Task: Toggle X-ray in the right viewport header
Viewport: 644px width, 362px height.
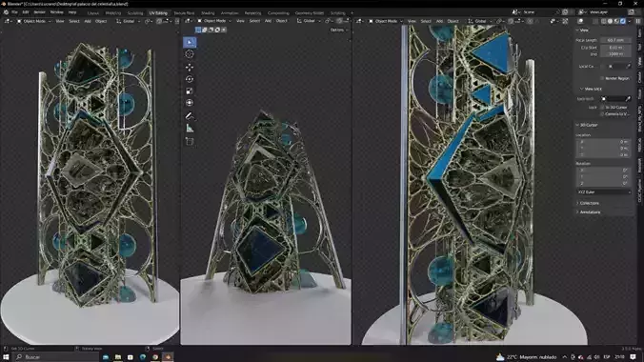Action: pyautogui.click(x=595, y=21)
